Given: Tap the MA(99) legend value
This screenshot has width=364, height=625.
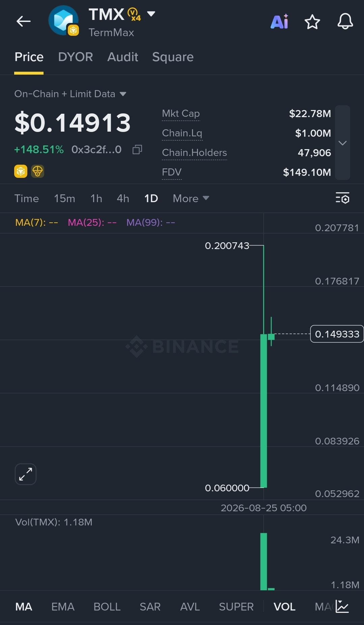Looking at the screenshot, I should click(x=151, y=223).
